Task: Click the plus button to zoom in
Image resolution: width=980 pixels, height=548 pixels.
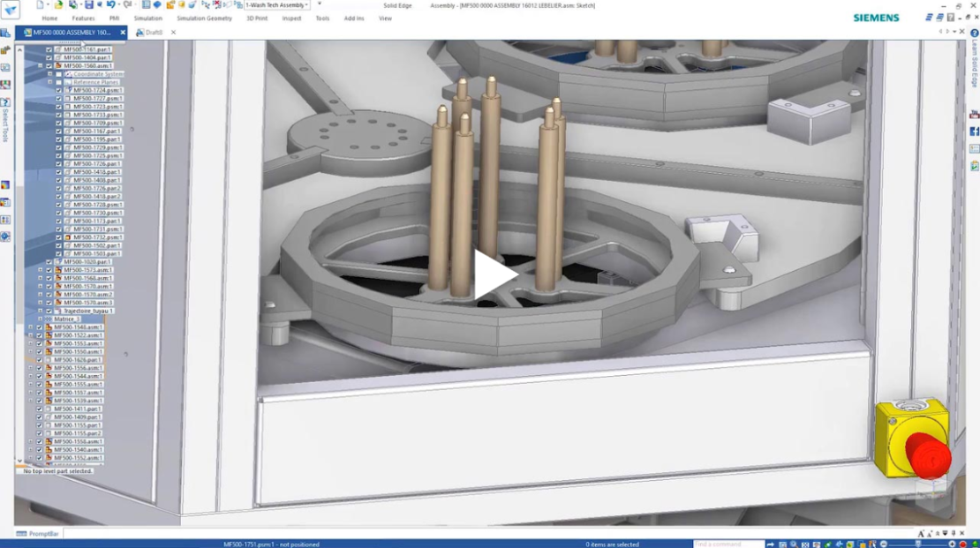Action: [x=952, y=542]
